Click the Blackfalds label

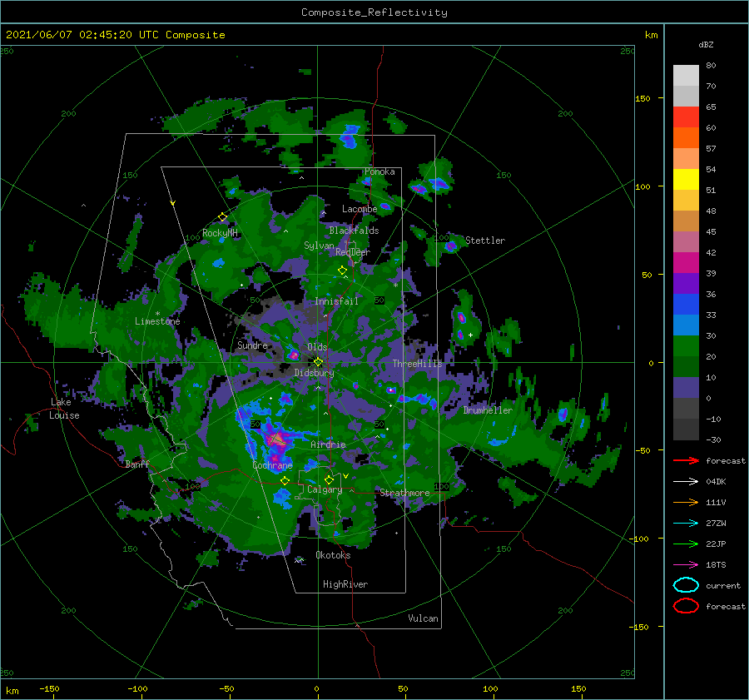(354, 231)
